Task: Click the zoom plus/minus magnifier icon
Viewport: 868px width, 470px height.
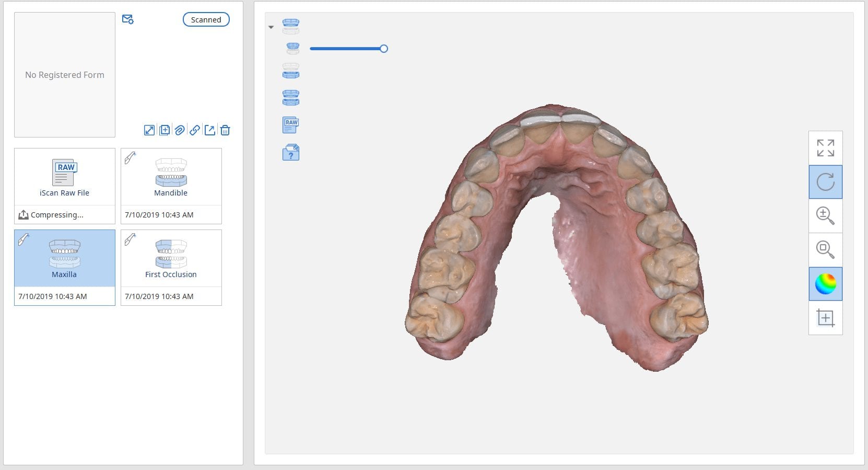Action: pyautogui.click(x=825, y=215)
